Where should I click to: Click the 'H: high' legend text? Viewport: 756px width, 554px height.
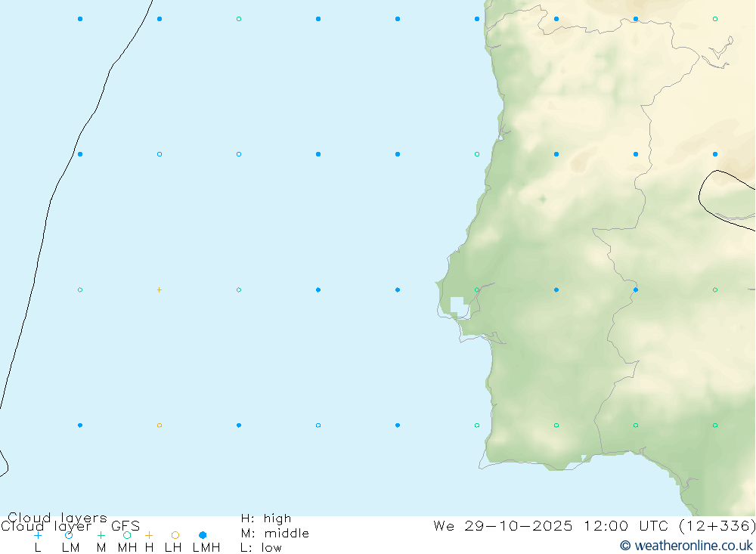(x=266, y=518)
